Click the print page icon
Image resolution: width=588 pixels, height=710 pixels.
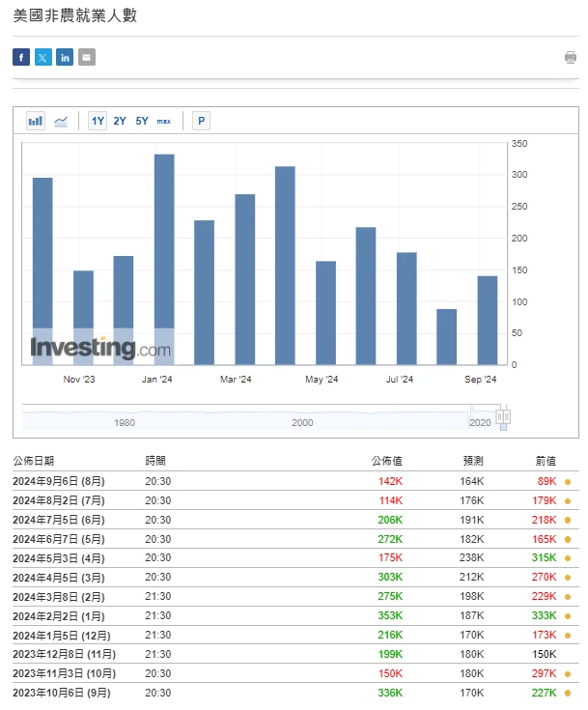pos(571,58)
